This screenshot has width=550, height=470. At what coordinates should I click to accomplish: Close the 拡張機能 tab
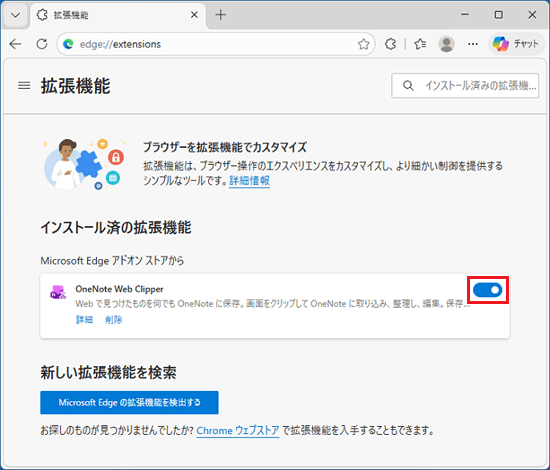[x=194, y=15]
